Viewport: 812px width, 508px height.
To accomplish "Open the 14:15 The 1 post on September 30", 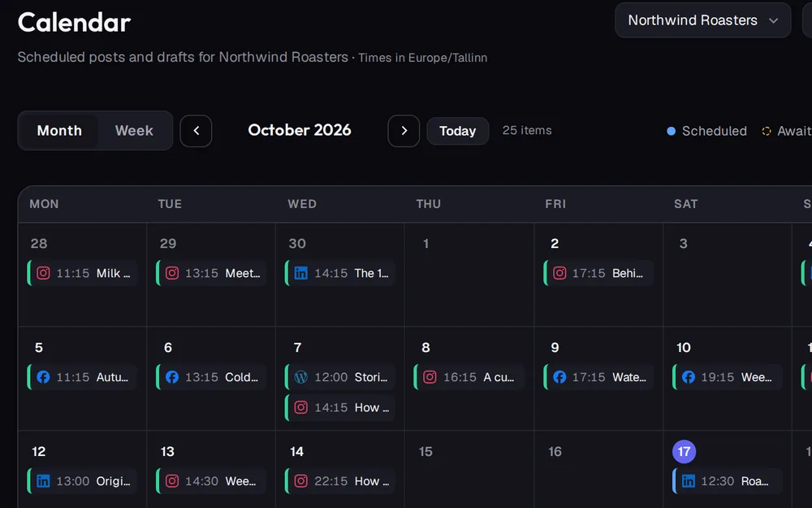I will 340,273.
